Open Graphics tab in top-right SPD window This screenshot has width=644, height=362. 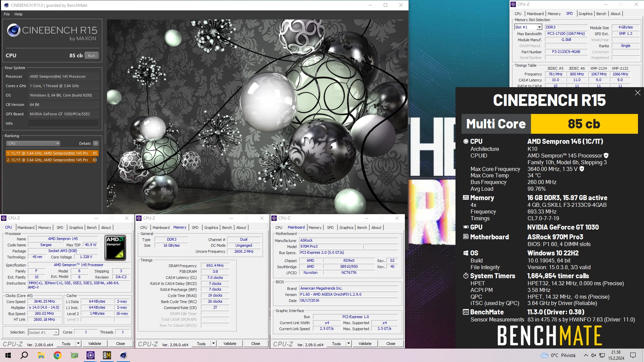click(x=585, y=14)
